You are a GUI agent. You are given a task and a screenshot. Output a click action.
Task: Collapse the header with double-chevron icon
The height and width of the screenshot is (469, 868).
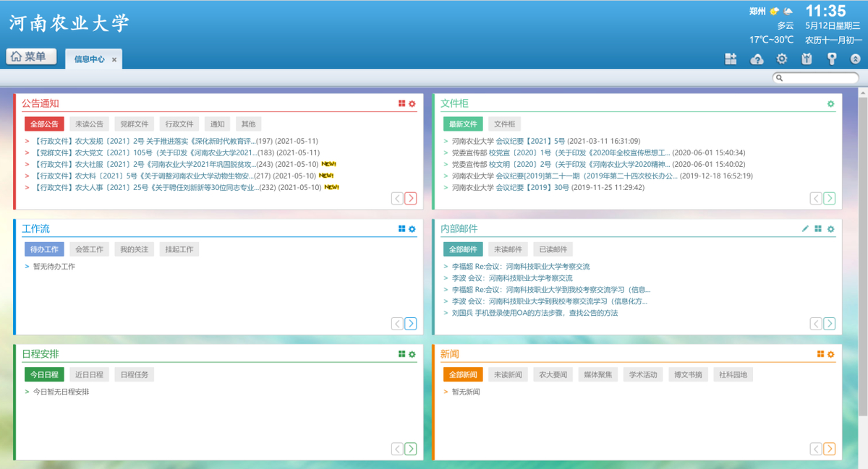point(856,59)
